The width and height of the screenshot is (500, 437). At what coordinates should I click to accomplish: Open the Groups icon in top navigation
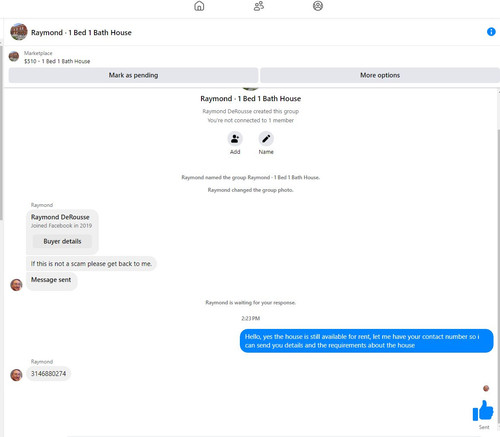pos(259,6)
